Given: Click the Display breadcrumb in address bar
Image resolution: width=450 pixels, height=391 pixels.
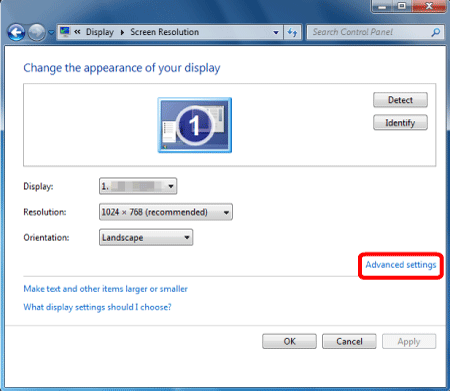Looking at the screenshot, I should tap(100, 32).
